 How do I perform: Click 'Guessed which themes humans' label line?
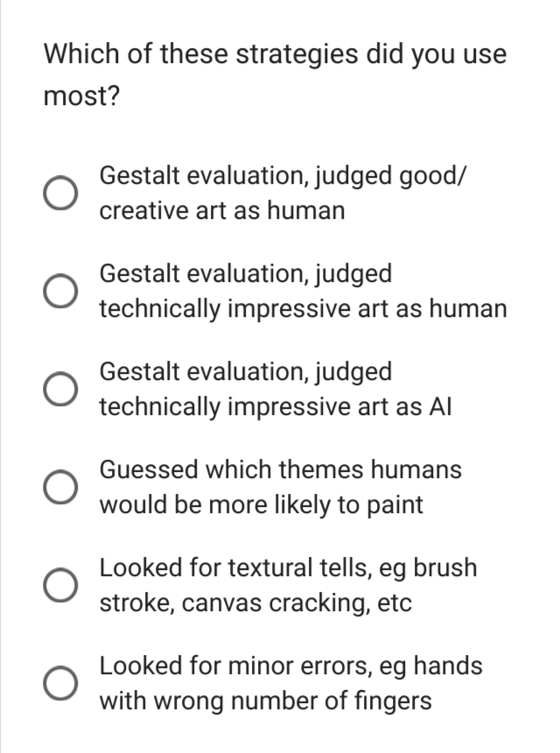280,470
